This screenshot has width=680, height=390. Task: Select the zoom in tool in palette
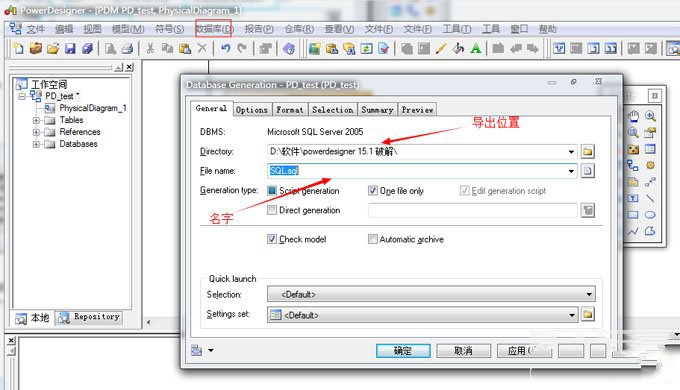click(x=650, y=116)
